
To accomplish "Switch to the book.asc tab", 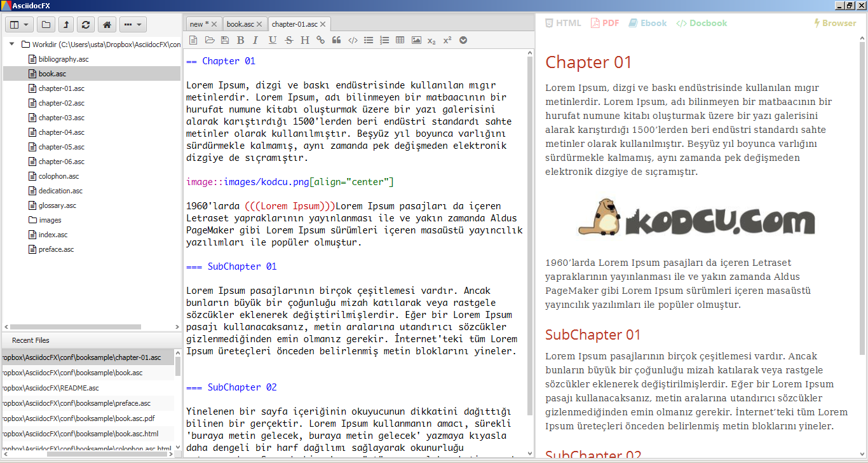I will [x=240, y=24].
